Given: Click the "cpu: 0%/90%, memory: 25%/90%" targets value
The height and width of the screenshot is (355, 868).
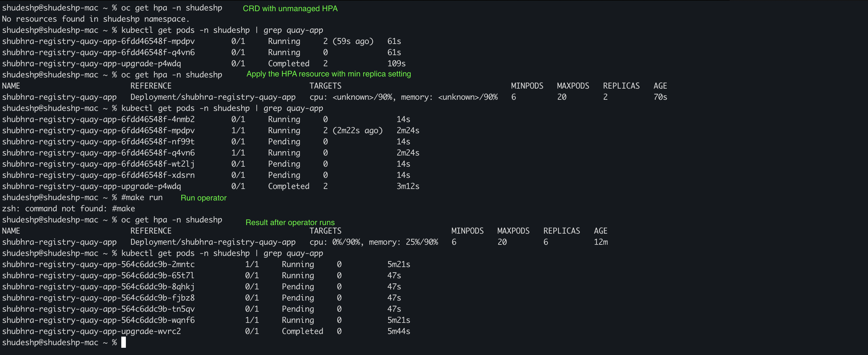Looking at the screenshot, I should (373, 242).
